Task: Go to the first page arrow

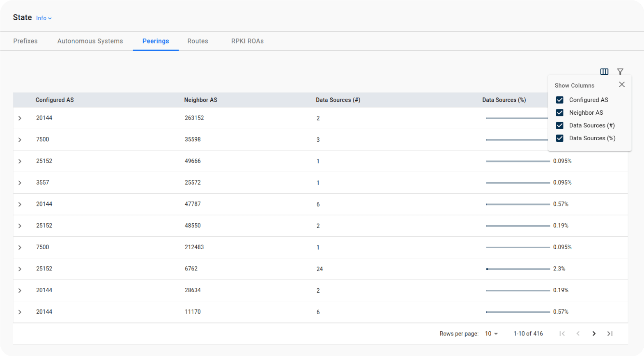Action: [562, 333]
